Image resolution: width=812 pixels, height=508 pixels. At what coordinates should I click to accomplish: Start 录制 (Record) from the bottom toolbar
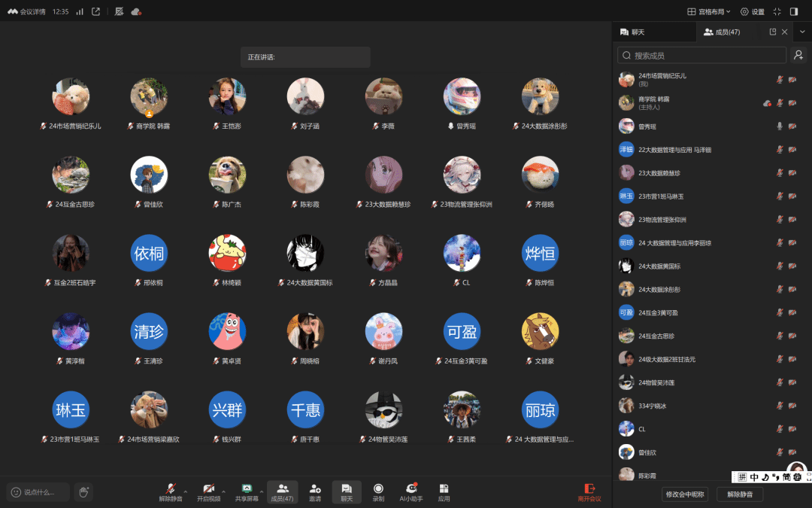coord(378,491)
